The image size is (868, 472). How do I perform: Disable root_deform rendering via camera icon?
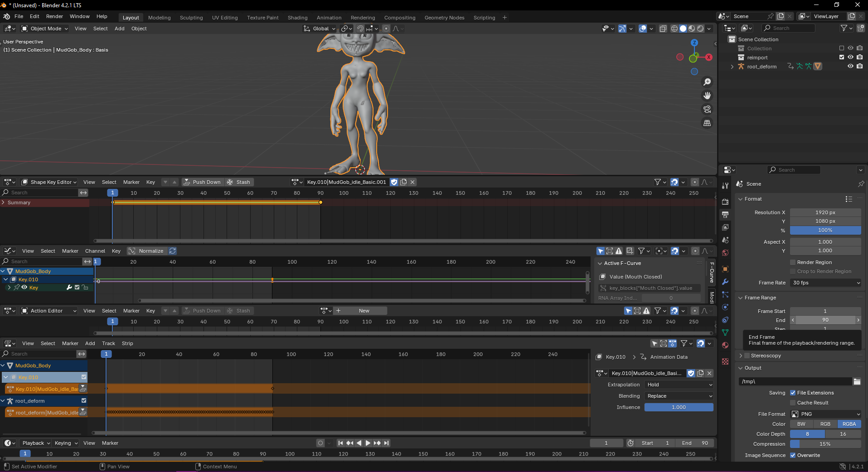[860, 66]
